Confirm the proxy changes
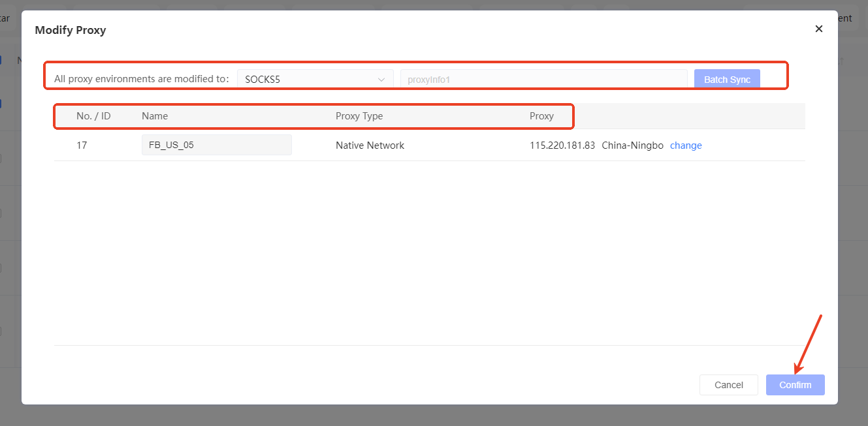 [795, 385]
